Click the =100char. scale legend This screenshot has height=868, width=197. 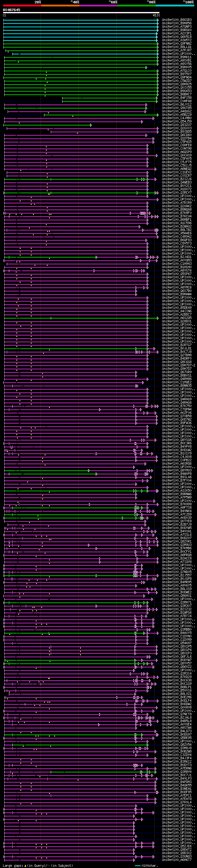point(146,865)
